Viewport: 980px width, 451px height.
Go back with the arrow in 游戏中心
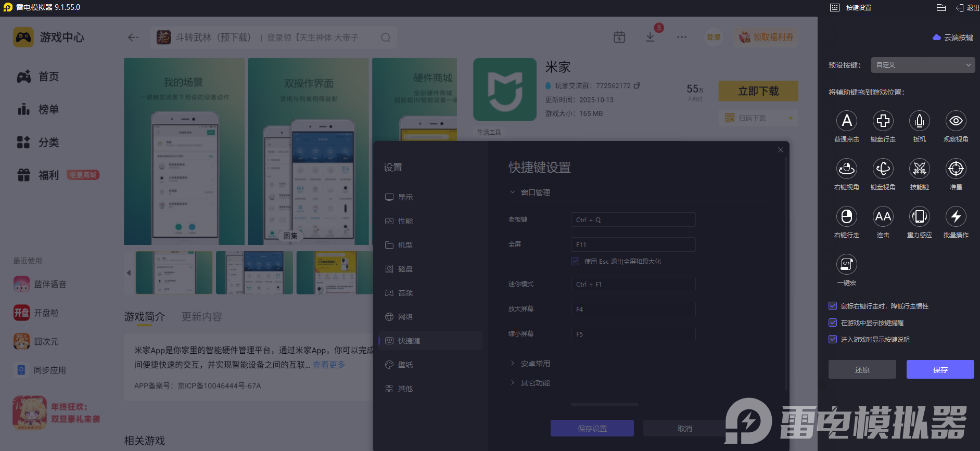(133, 37)
